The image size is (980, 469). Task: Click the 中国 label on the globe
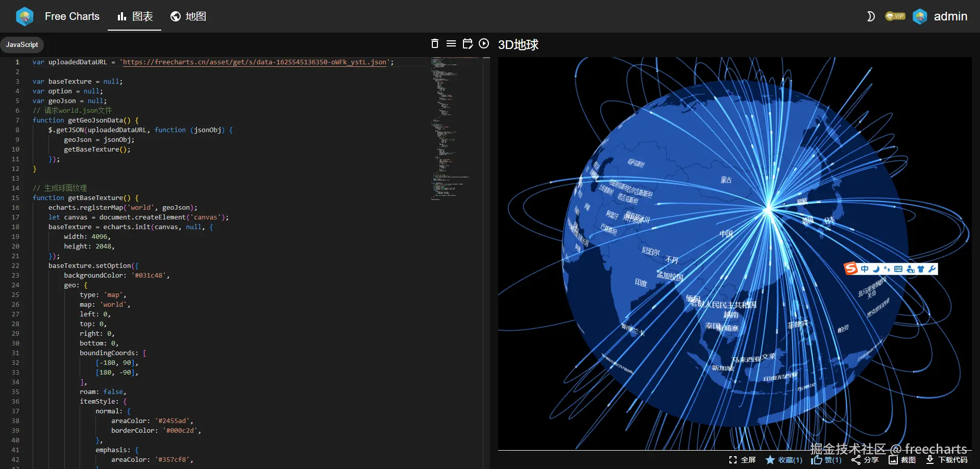point(726,234)
